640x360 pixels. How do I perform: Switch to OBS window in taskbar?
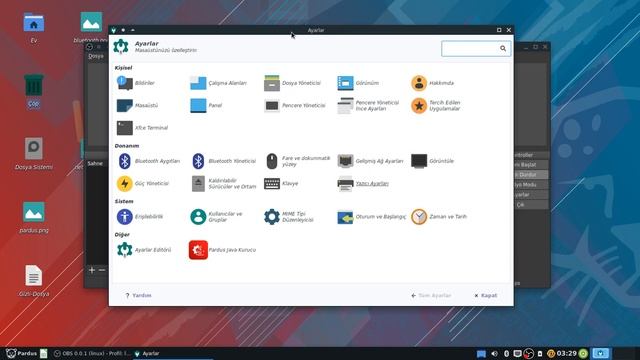[92, 353]
